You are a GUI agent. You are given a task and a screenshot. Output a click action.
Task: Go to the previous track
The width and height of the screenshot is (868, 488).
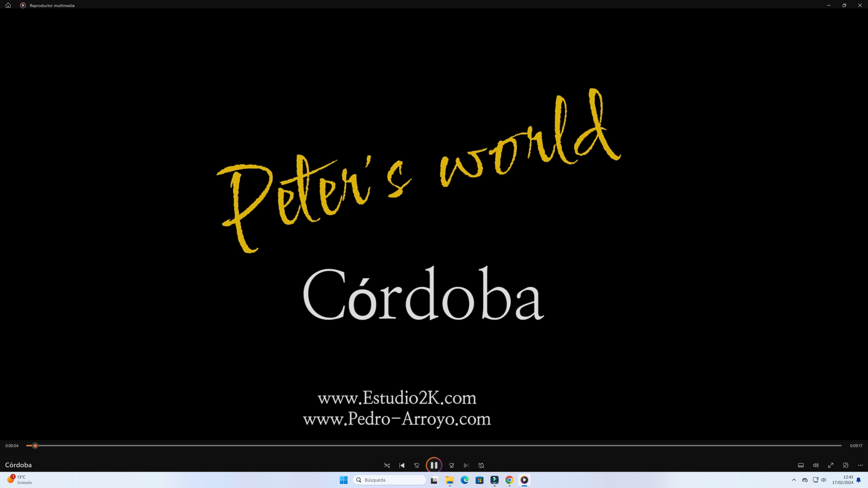point(402,465)
